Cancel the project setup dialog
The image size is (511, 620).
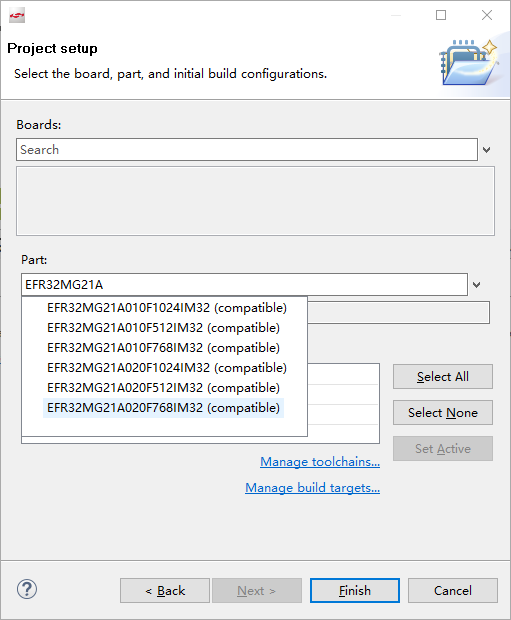coord(453,591)
